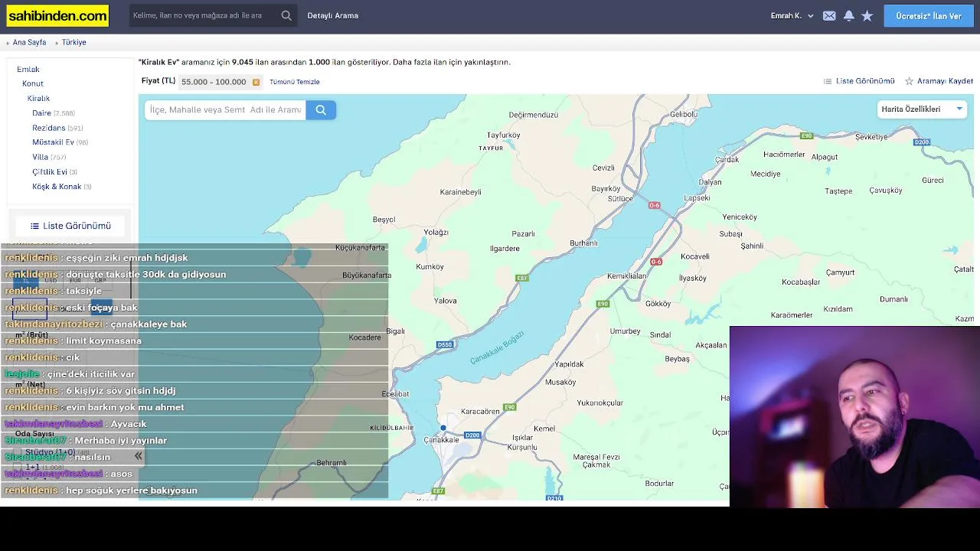Click the Kocabaşlar map label
The height and width of the screenshot is (551, 980).
[800, 282]
